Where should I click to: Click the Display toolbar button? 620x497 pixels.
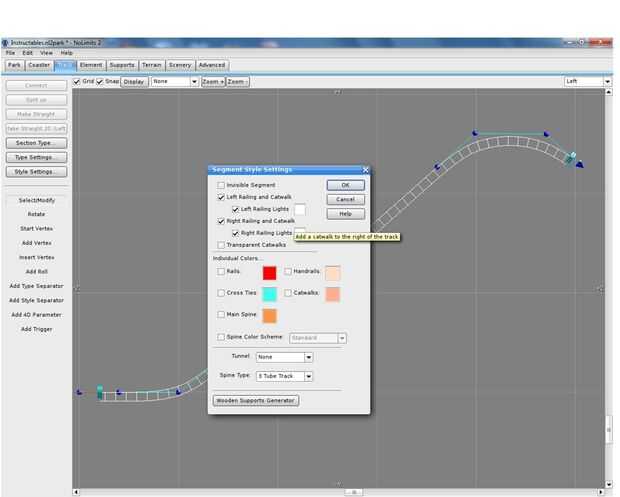134,82
